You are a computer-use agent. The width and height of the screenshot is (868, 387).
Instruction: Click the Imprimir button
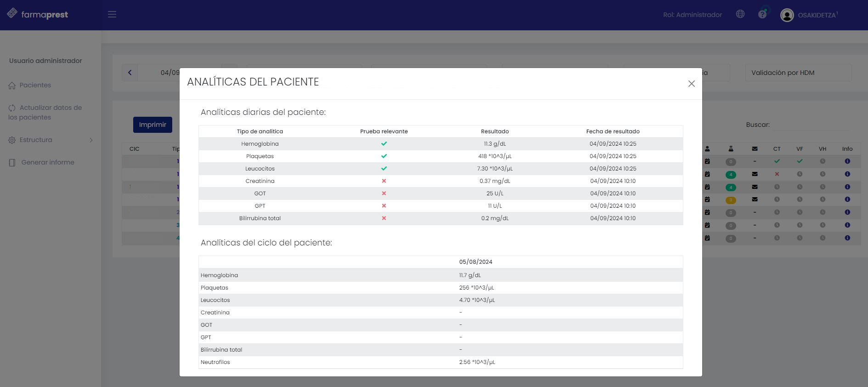152,125
